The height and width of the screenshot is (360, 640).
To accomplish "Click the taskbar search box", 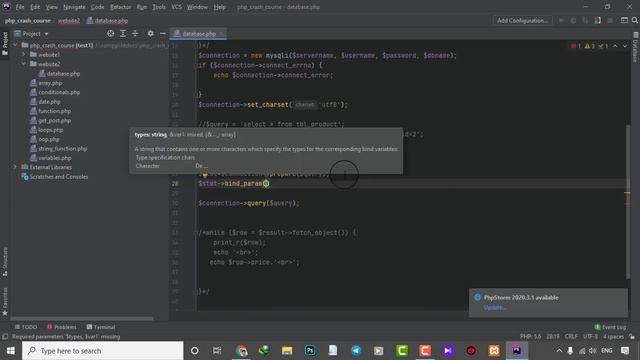I will (102, 351).
